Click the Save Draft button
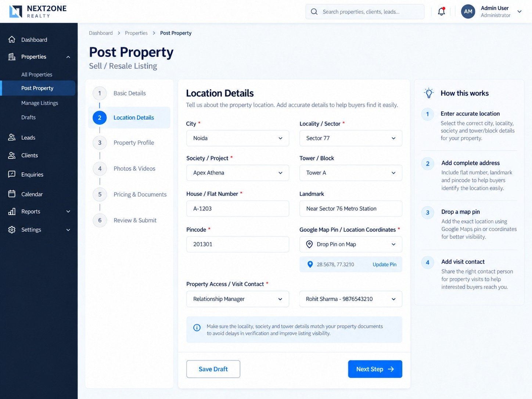Image resolution: width=532 pixels, height=399 pixels. [x=213, y=369]
